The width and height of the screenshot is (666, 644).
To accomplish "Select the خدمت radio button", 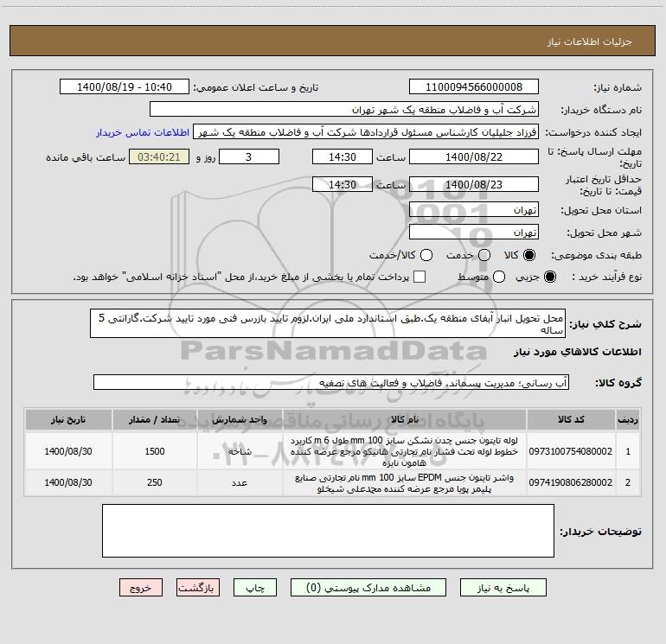I will [484, 256].
